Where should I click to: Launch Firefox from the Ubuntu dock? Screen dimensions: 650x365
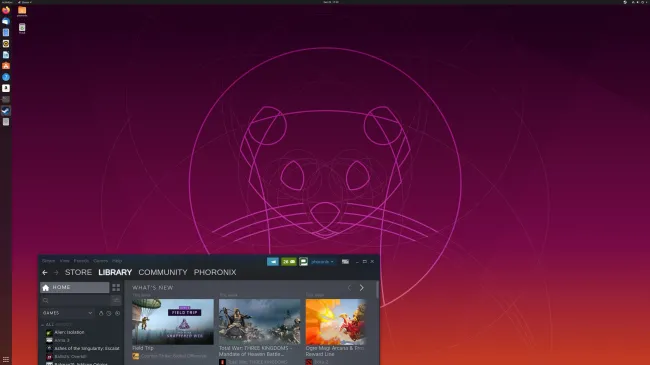6,10
